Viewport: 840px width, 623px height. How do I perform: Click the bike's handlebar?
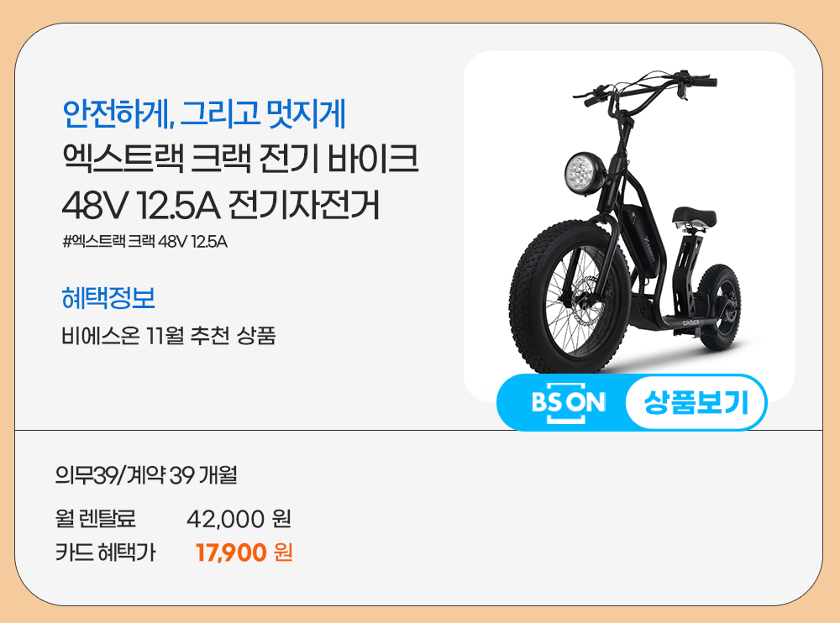point(645,87)
